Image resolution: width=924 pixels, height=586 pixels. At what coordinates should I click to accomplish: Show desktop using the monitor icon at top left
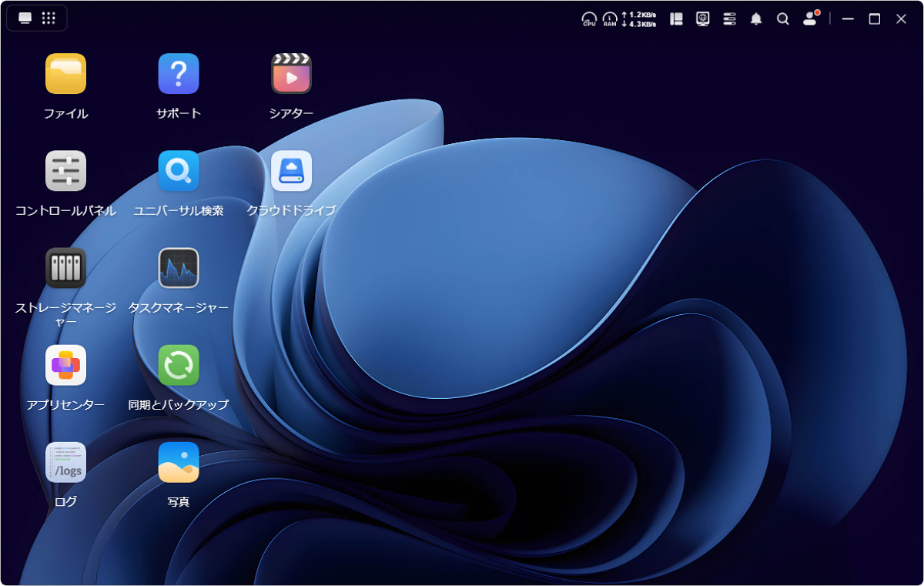25,18
